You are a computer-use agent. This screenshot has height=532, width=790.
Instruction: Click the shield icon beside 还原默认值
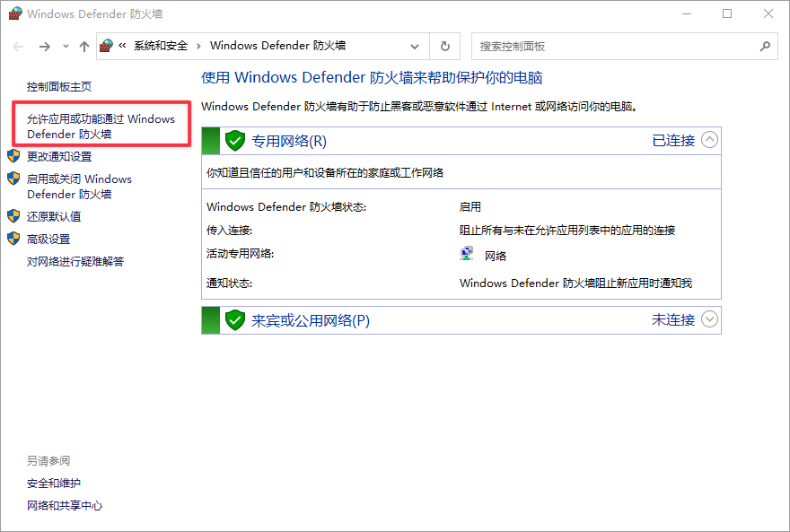coord(13,216)
